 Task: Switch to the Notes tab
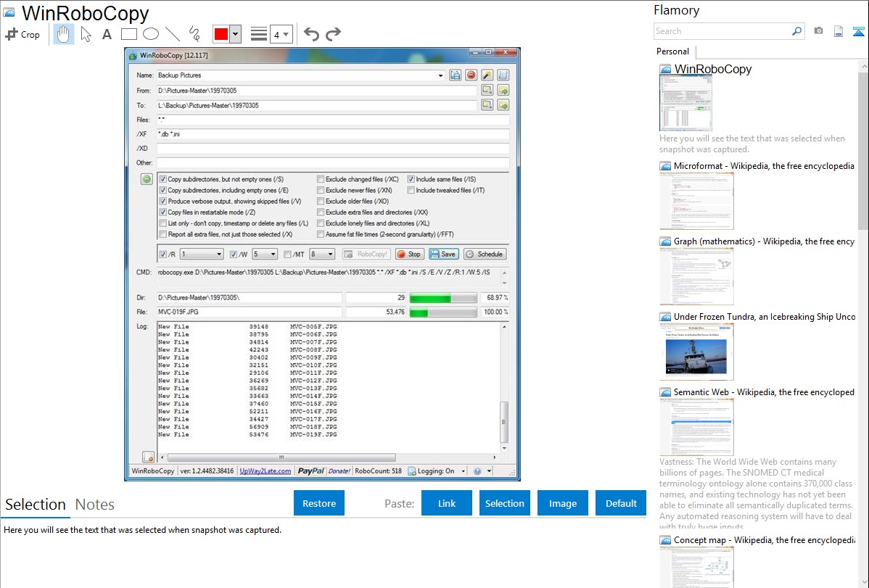pyautogui.click(x=94, y=505)
